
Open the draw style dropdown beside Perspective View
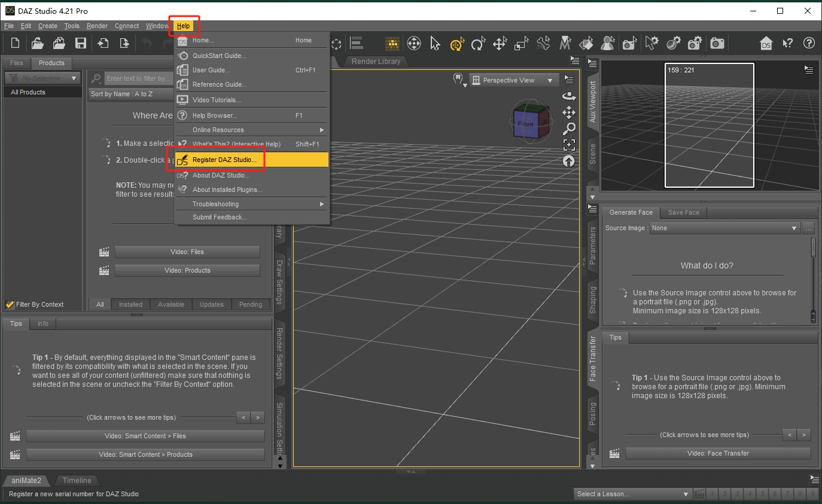(459, 80)
